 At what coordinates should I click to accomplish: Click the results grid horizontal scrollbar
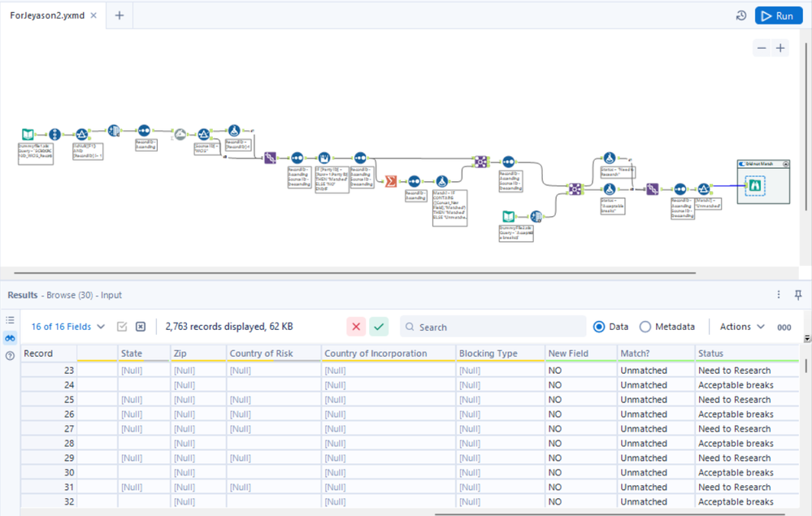(610, 514)
